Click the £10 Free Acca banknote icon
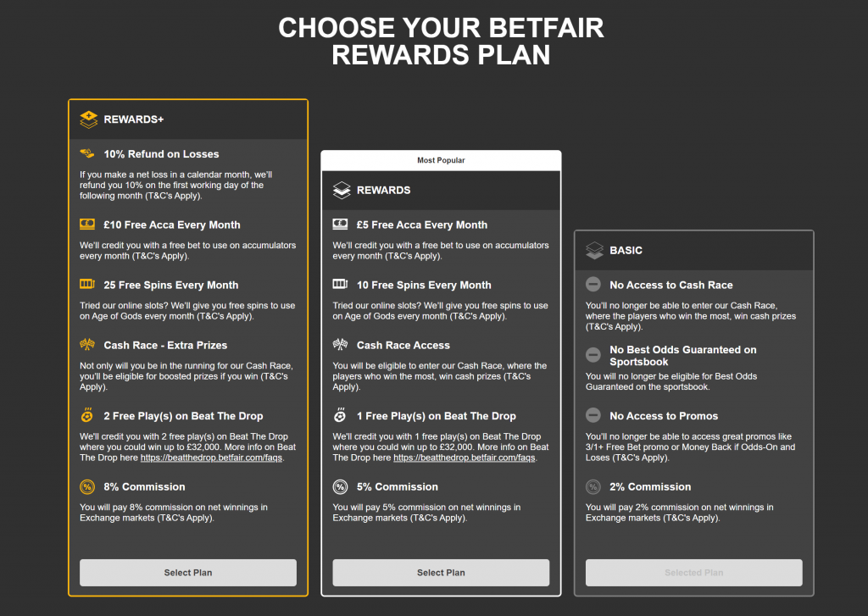868x616 pixels. [x=87, y=225]
